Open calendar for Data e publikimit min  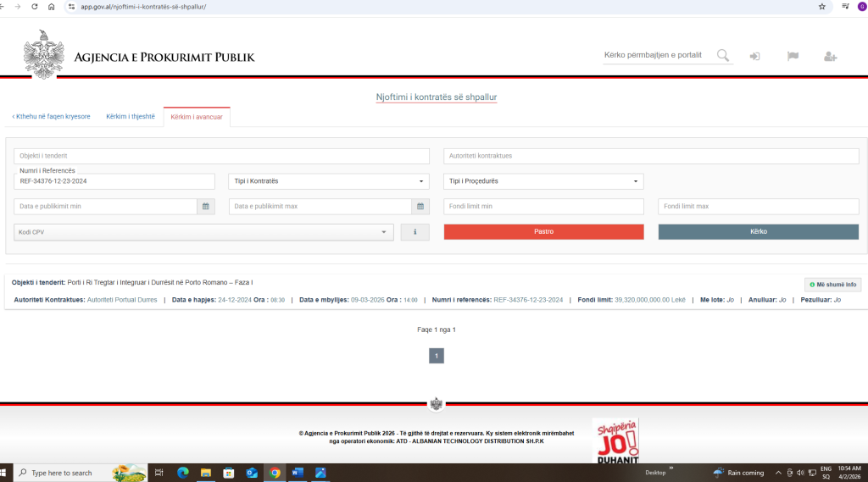click(206, 207)
